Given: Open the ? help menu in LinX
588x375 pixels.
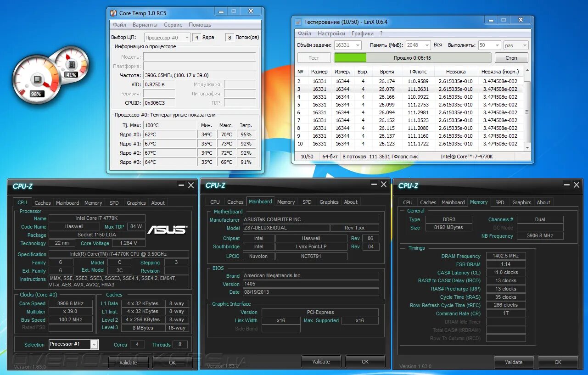Looking at the screenshot, I should click(x=381, y=34).
